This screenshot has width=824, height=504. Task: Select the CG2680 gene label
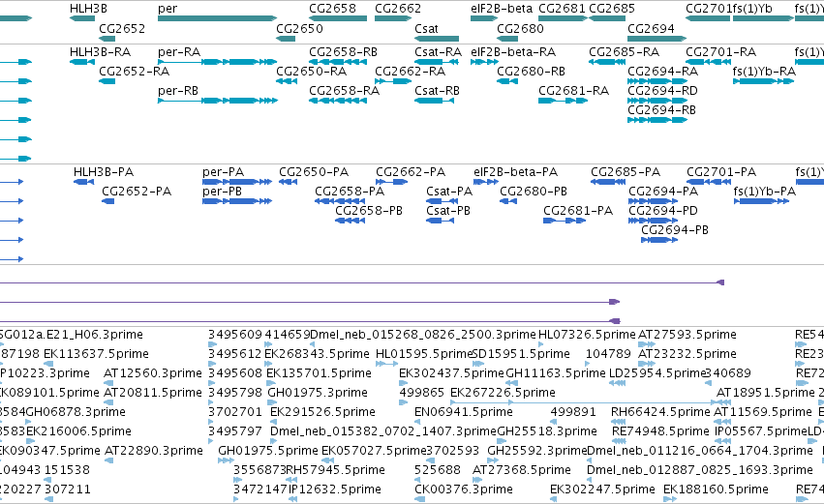click(520, 29)
